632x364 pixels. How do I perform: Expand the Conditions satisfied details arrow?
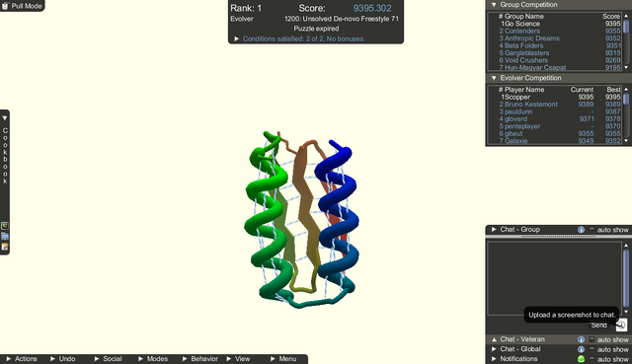[x=237, y=39]
